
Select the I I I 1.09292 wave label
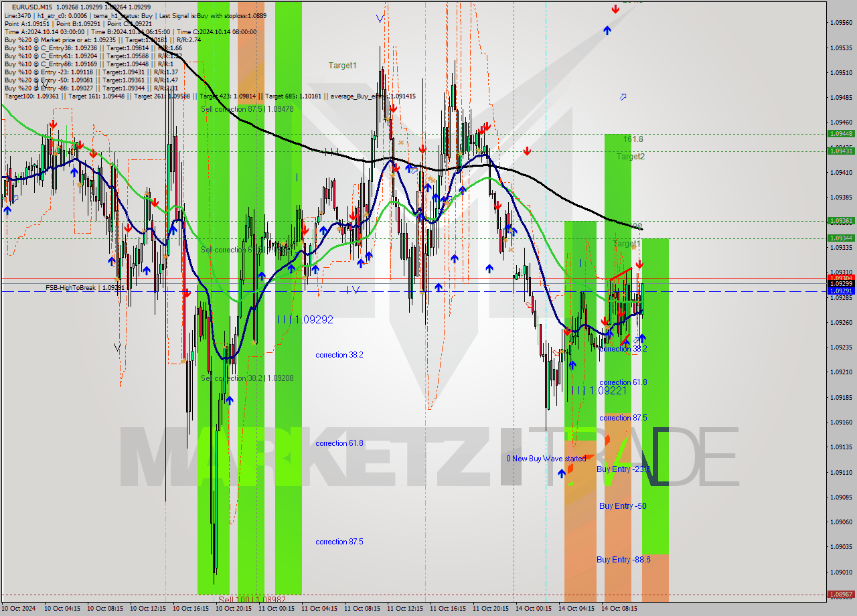305,320
